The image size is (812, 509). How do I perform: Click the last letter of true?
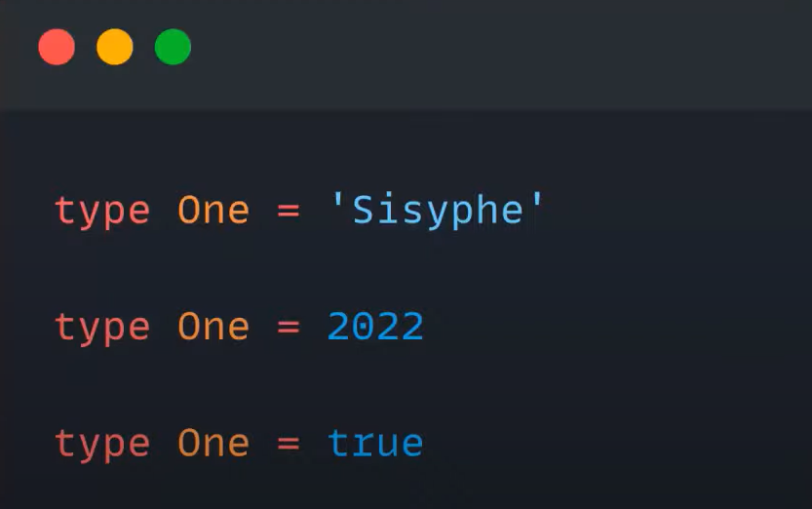coord(412,445)
